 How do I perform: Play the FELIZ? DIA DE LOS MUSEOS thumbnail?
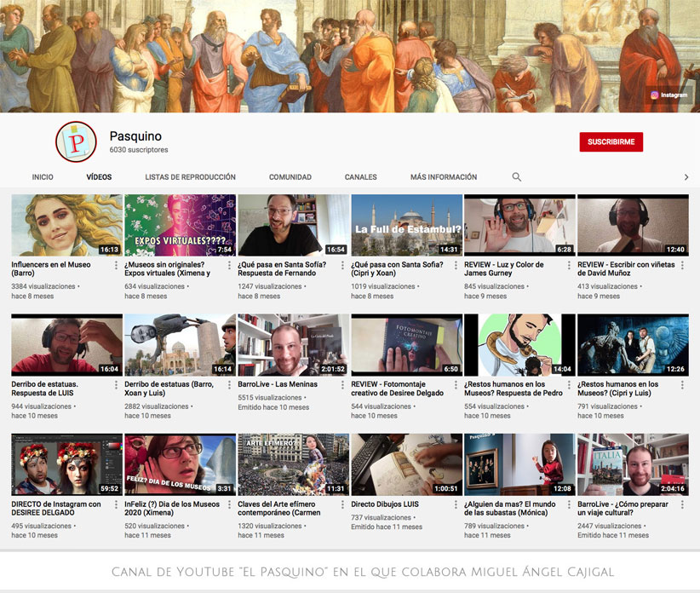pyautogui.click(x=180, y=464)
